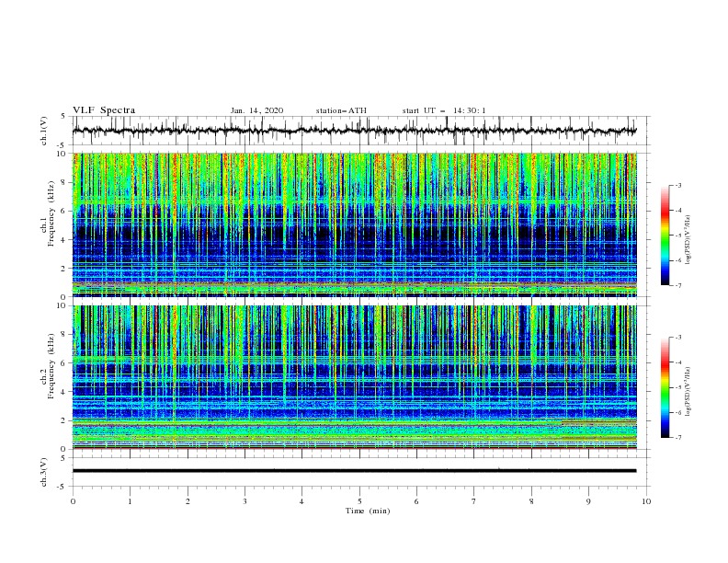
Task: Click the "10" tick at time axis end
Action: click(x=646, y=501)
